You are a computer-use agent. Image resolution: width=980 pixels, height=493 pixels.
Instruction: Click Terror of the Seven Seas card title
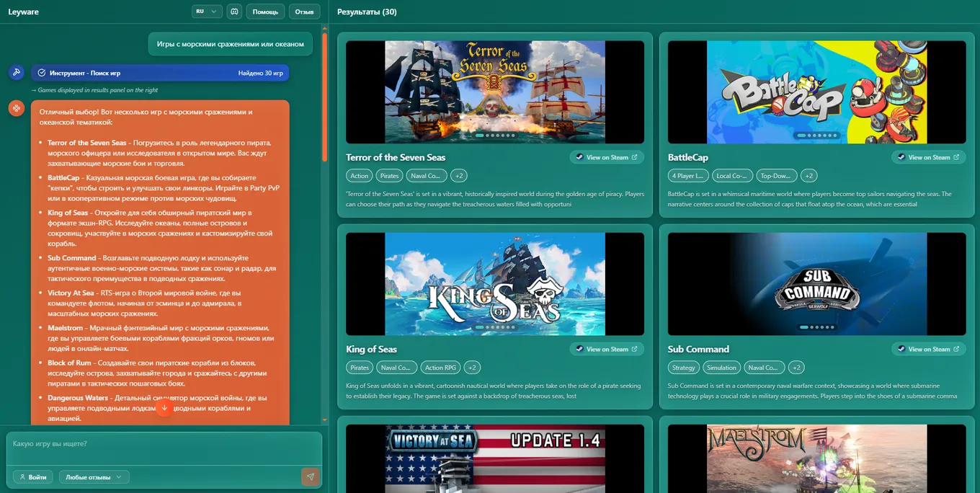396,157
